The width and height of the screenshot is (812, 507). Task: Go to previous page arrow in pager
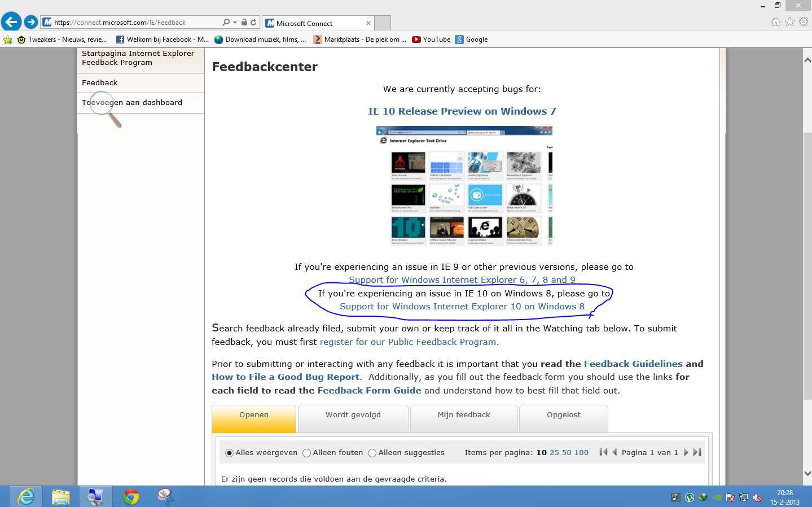click(x=615, y=452)
